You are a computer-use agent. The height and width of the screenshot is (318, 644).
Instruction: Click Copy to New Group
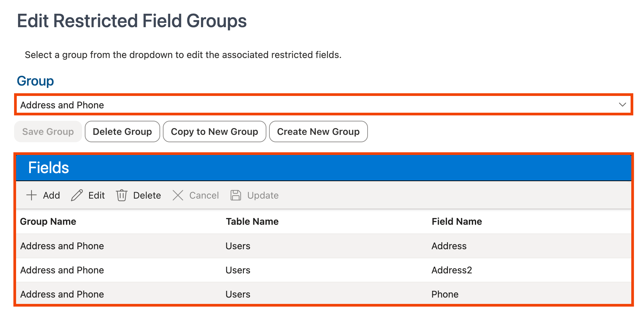point(214,131)
